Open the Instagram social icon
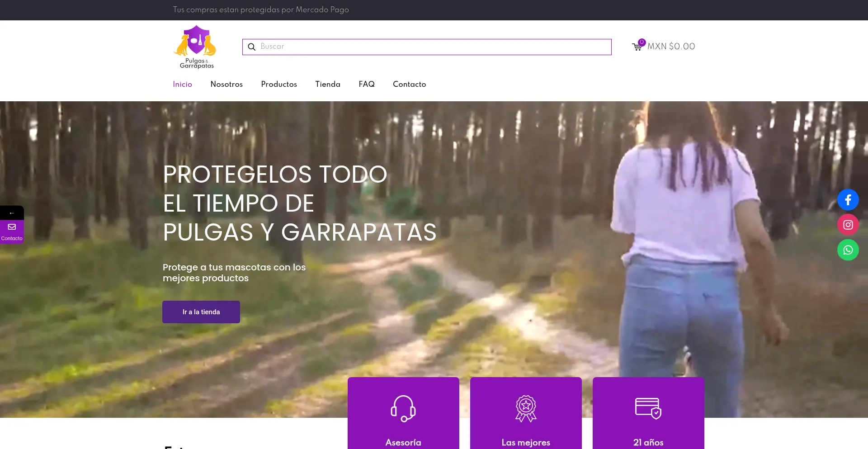Screen dimensions: 868x449 pos(848,225)
